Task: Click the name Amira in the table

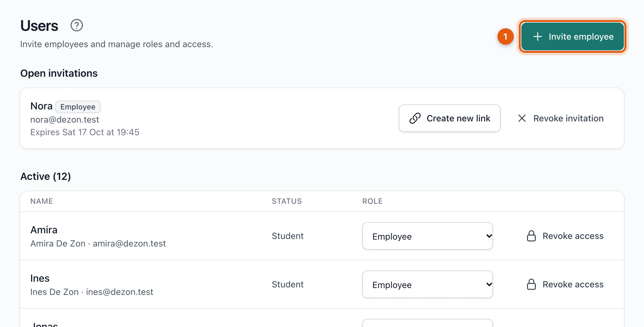Action: pyautogui.click(x=44, y=230)
